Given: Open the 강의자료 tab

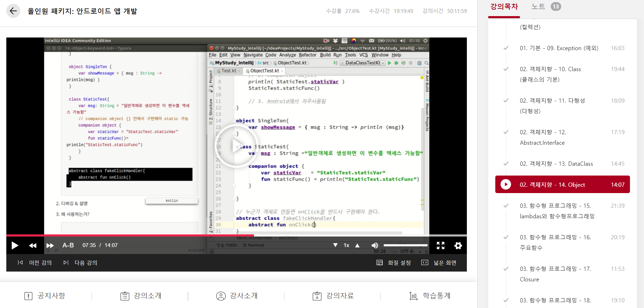Looking at the screenshot, I should (333, 296).
